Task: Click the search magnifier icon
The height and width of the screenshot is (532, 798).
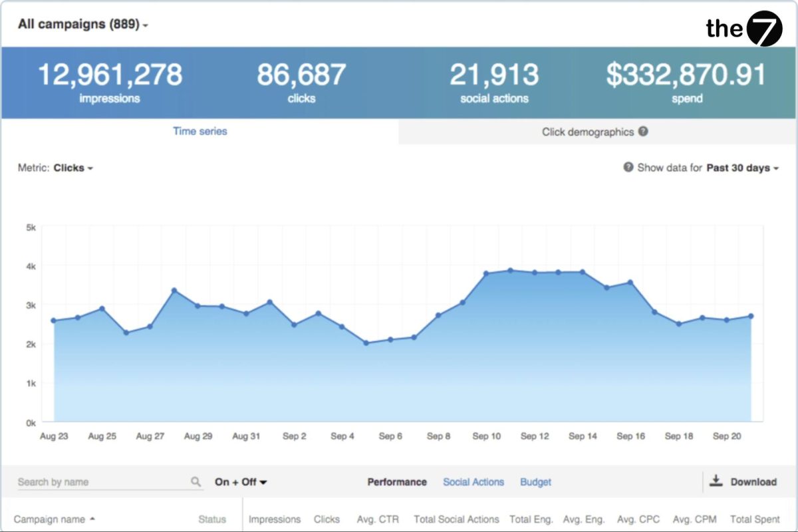Action: coord(196,482)
